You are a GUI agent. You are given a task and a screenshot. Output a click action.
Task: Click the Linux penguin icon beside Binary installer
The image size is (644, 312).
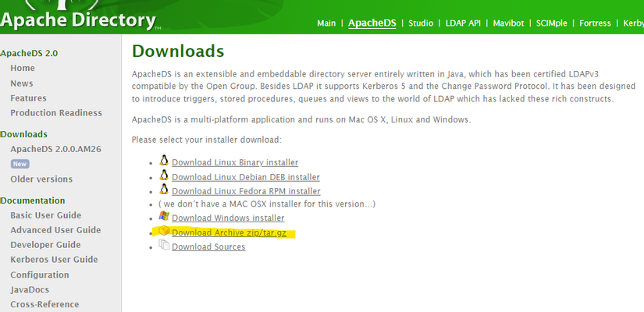click(164, 161)
